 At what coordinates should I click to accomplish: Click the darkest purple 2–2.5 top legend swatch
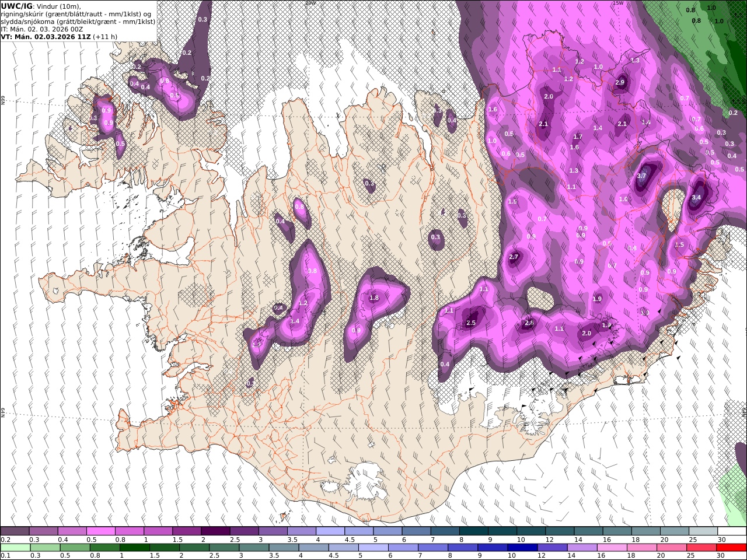pyautogui.click(x=215, y=531)
